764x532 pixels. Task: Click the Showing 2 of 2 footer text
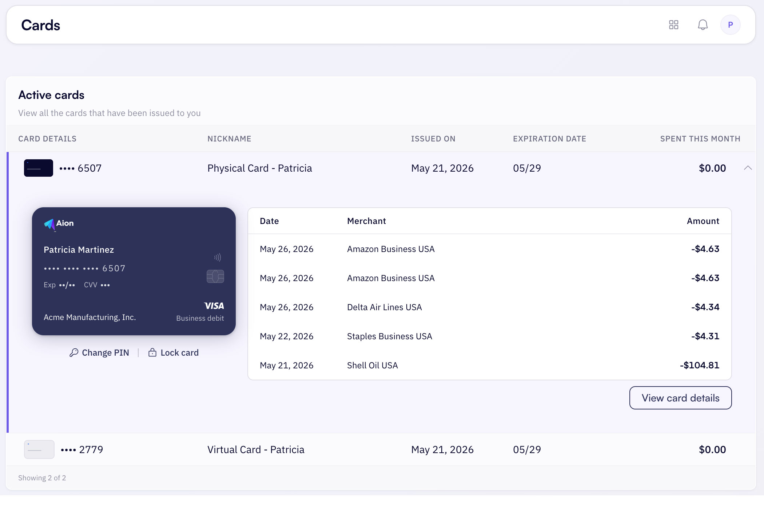[x=42, y=478]
